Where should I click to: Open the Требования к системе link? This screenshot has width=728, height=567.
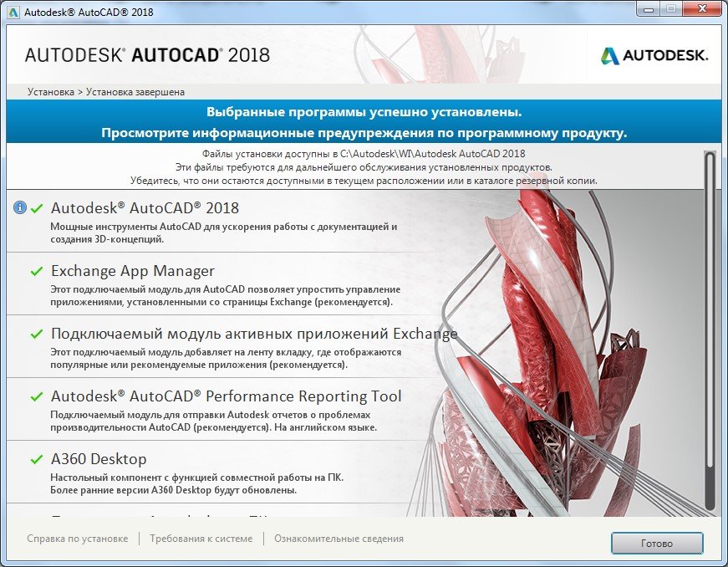[x=201, y=539]
